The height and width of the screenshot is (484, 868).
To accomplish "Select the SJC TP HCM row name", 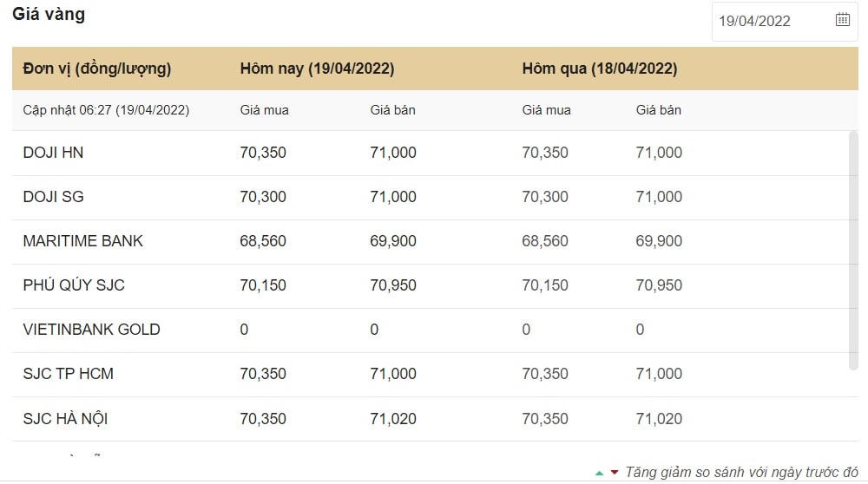I will (x=68, y=374).
